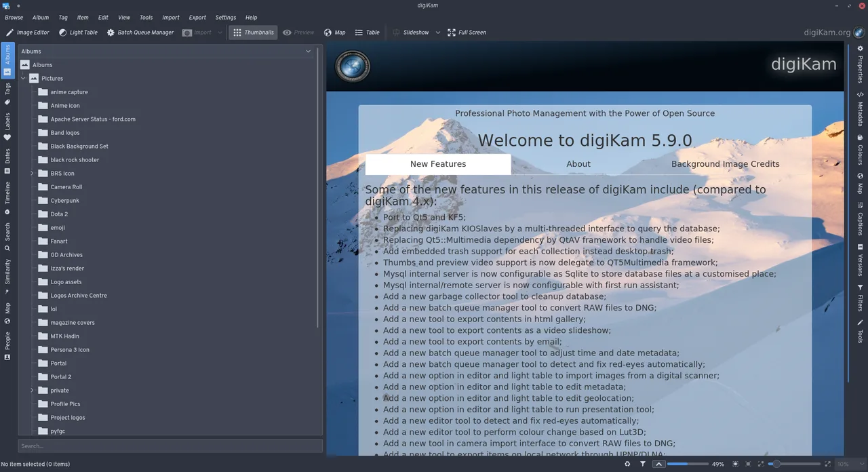Viewport: 868px width, 472px height.
Task: Select the Search left sidebar tab
Action: coord(7,237)
